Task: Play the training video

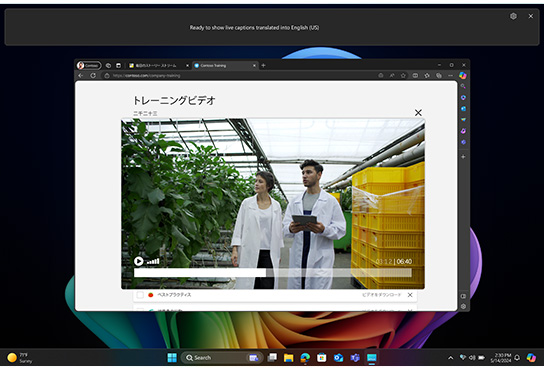Action: 138,261
